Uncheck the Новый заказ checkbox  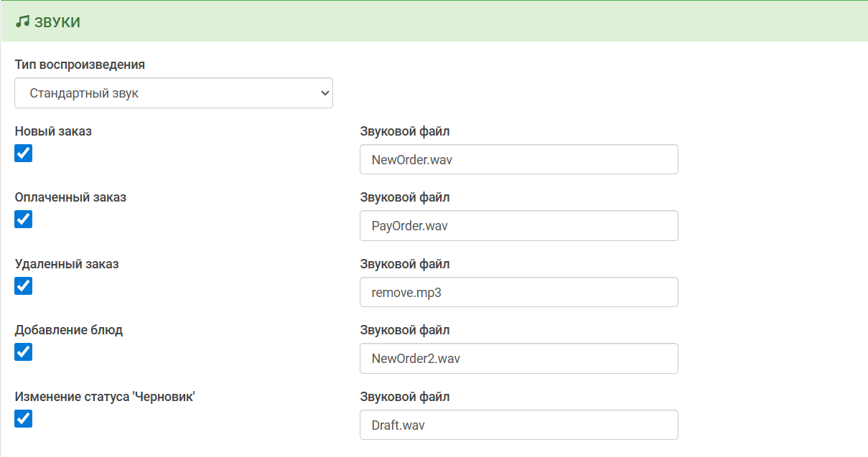[x=24, y=153]
